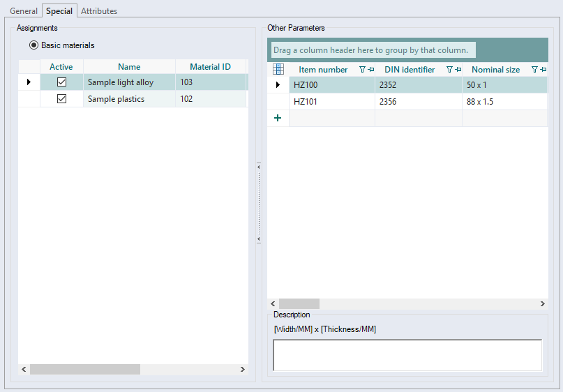Toggle Active checkbox for Sample plastics
Image resolution: width=563 pixels, height=392 pixels.
coord(61,99)
